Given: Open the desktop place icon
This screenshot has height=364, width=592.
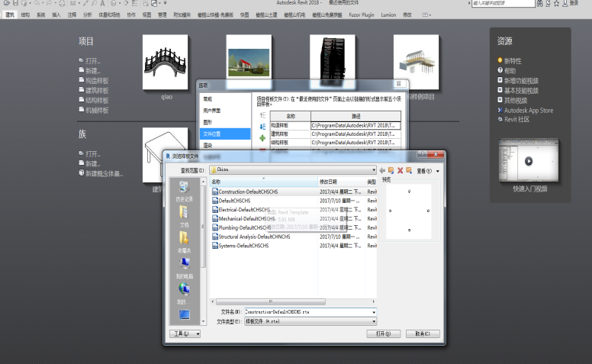Looking at the screenshot, I should 185,314.
